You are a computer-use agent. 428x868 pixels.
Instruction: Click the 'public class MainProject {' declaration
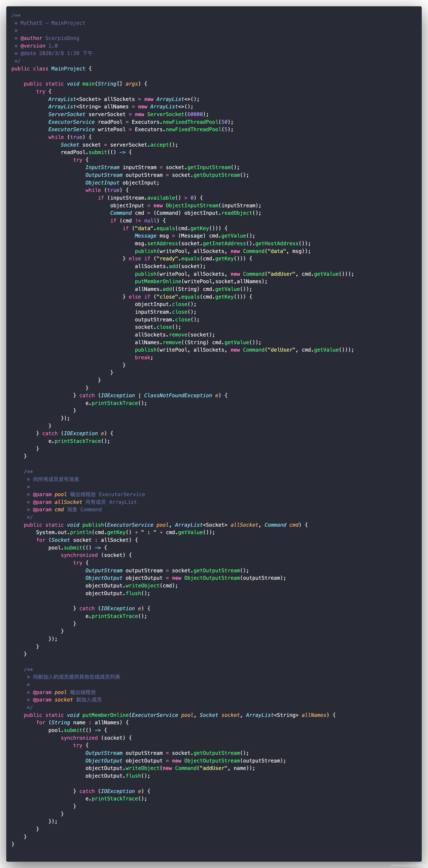point(52,68)
